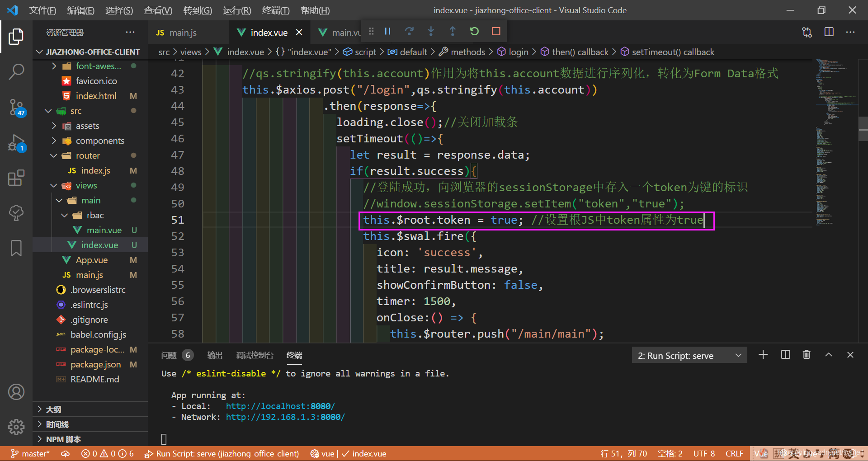
Task: Open the 文件(F) menu
Action: (x=42, y=10)
